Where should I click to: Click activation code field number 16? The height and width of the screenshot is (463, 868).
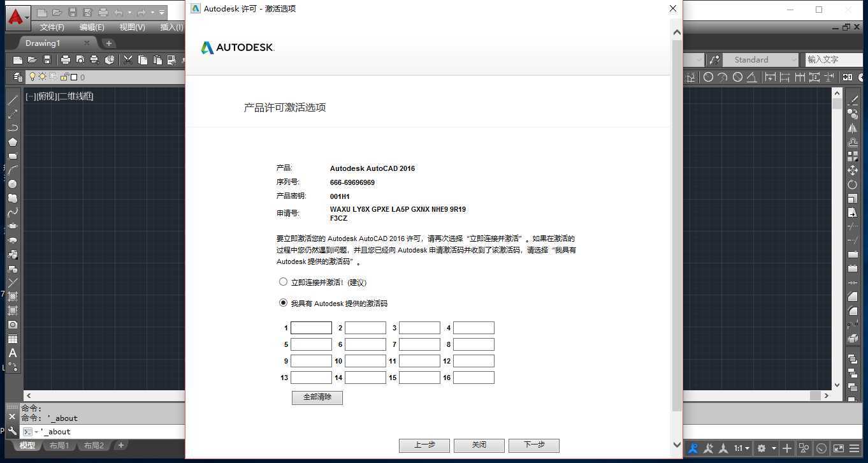click(x=474, y=378)
